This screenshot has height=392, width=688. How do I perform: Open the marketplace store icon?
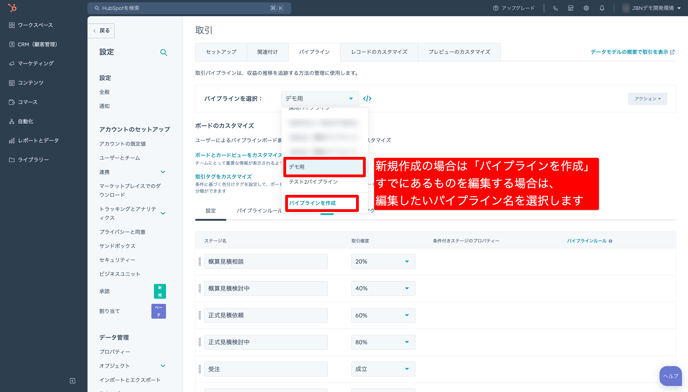(570, 8)
